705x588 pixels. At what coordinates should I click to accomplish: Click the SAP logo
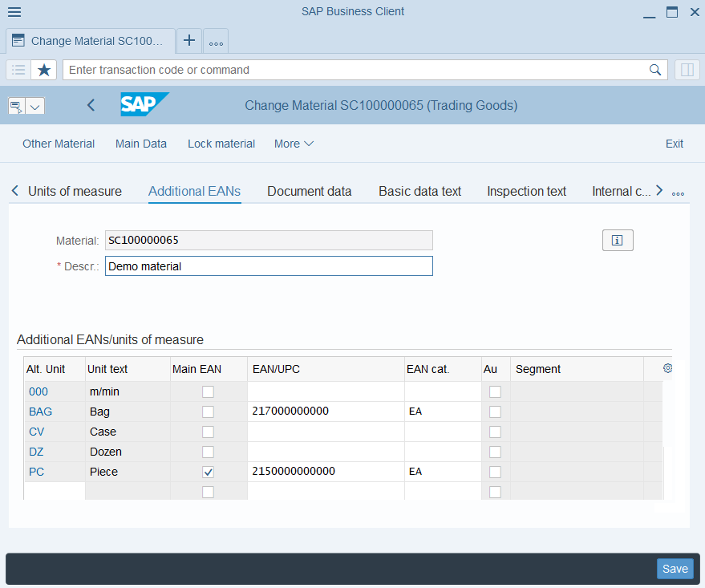(x=144, y=104)
